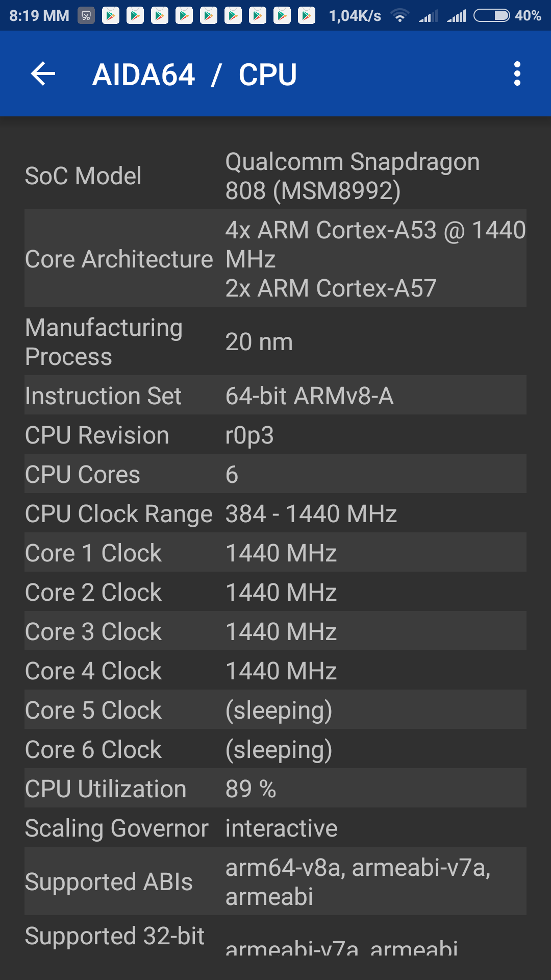
Task: Select the CPU Clock Range row
Action: pos(275,513)
